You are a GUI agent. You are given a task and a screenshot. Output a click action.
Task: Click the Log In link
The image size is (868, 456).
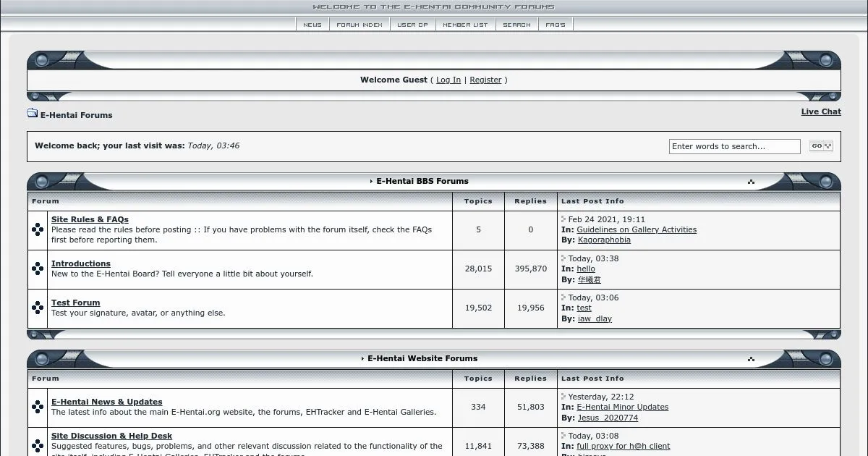[448, 80]
